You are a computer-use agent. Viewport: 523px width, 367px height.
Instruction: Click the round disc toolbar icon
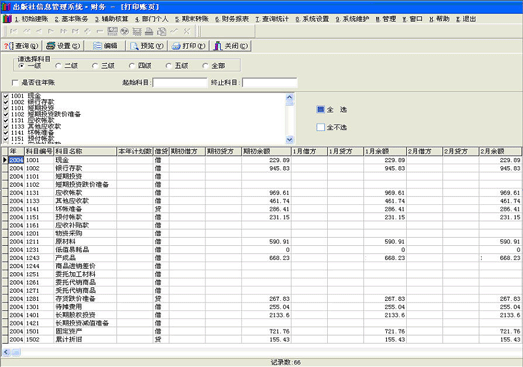click(124, 31)
